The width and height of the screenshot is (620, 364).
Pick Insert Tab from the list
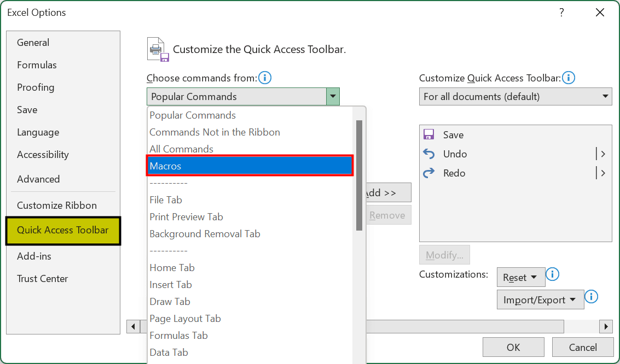250,285
